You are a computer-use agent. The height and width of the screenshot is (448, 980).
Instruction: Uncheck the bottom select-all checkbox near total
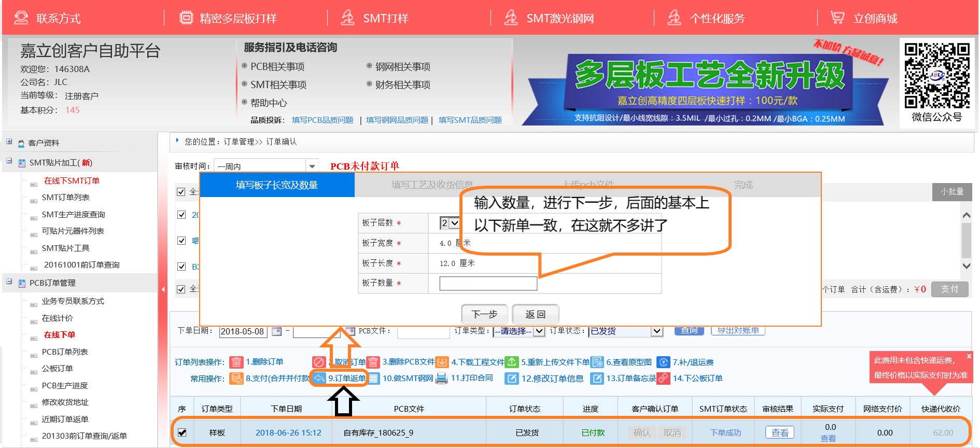[181, 289]
